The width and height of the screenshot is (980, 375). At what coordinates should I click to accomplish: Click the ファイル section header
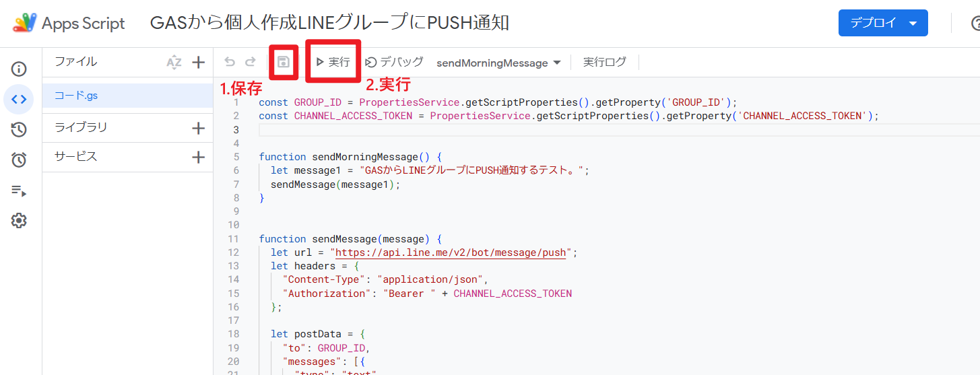click(75, 61)
